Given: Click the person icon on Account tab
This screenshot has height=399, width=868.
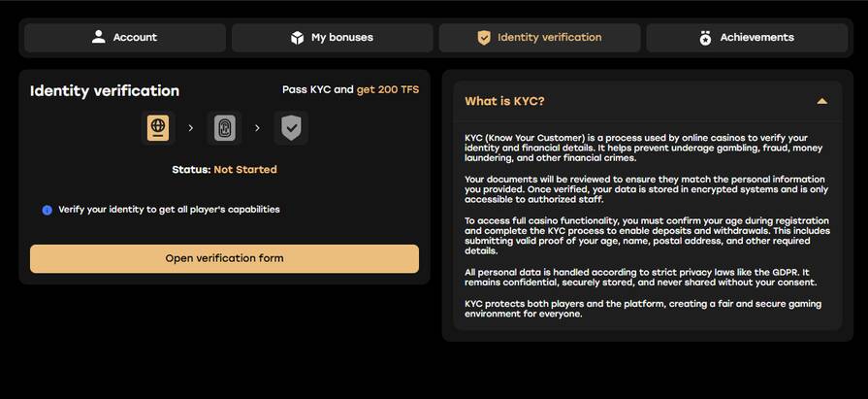Looking at the screenshot, I should pos(98,37).
